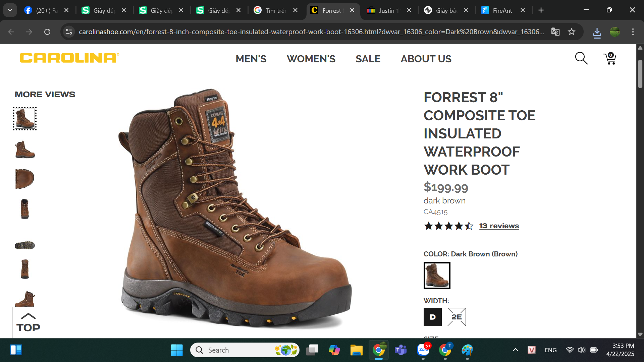The height and width of the screenshot is (362, 644).
Task: Select the Dark Brown color swatch
Action: click(x=437, y=276)
